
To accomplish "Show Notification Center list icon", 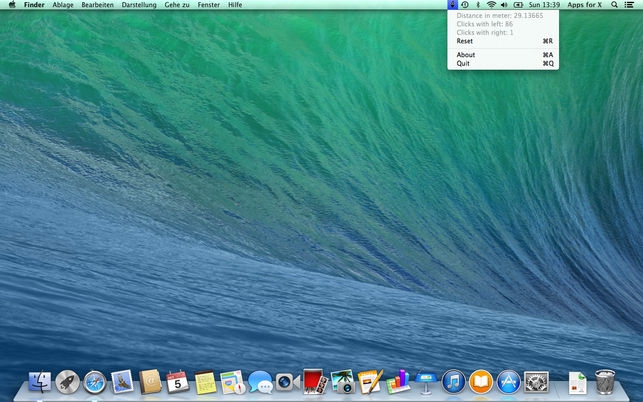I will point(631,5).
